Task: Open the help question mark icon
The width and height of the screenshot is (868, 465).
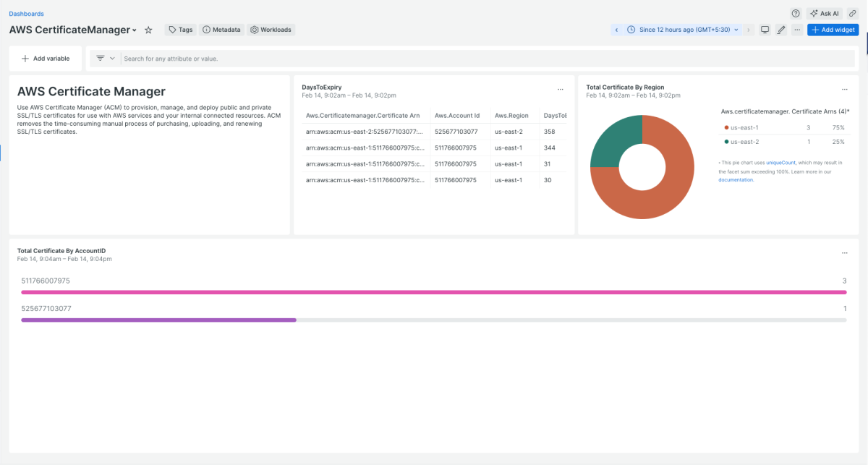Action: coord(796,13)
